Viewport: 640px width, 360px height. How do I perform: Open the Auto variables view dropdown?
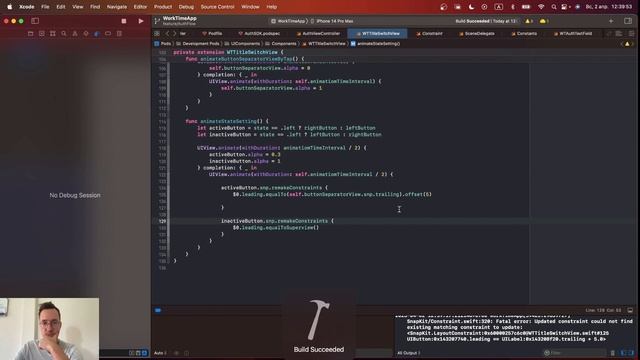pos(160,353)
